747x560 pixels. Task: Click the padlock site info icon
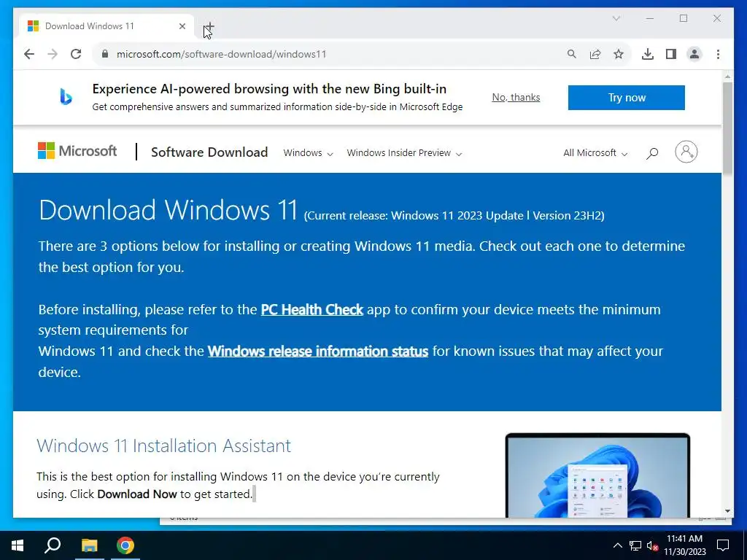[105, 54]
